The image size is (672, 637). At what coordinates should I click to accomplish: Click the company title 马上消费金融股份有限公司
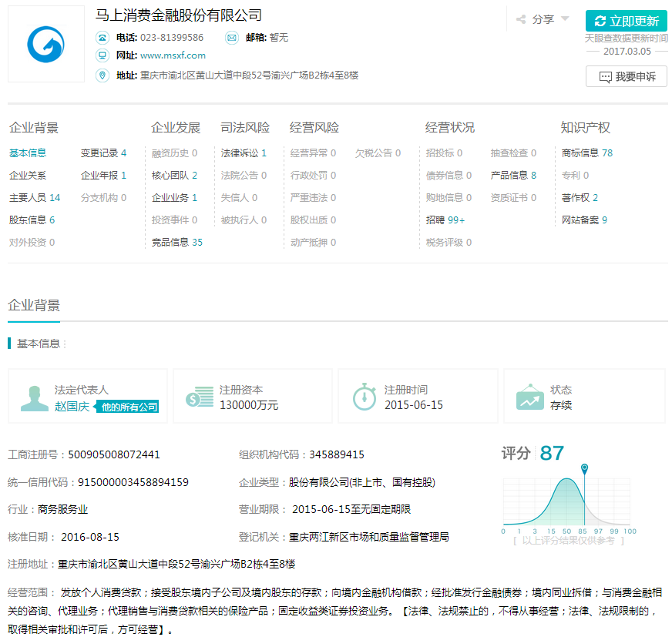click(x=179, y=15)
